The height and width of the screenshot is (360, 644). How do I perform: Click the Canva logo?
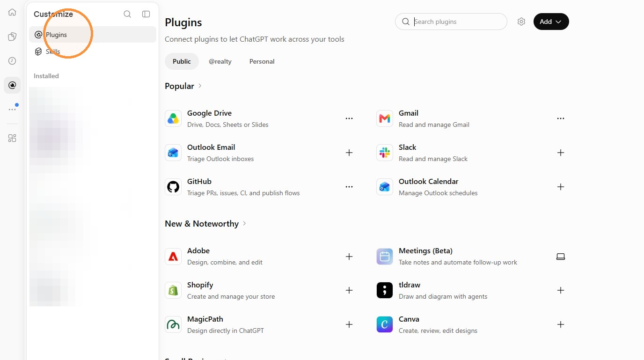385,324
